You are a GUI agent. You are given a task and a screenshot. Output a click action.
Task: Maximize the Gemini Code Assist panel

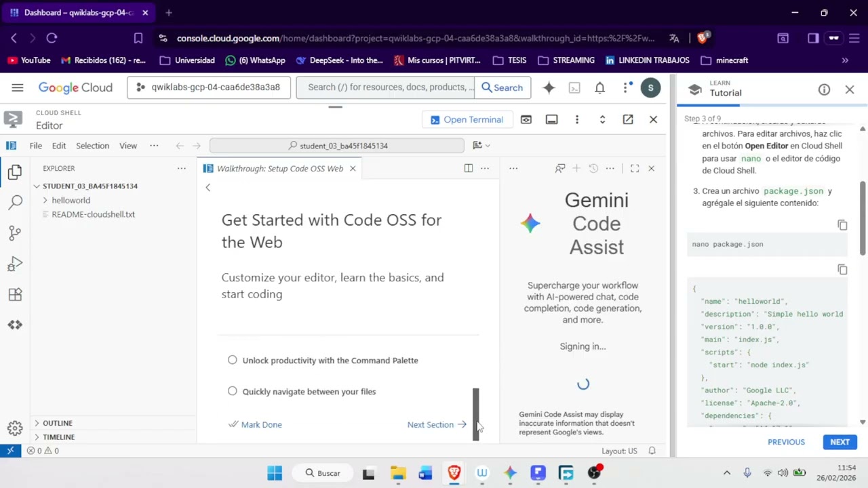pyautogui.click(x=635, y=168)
